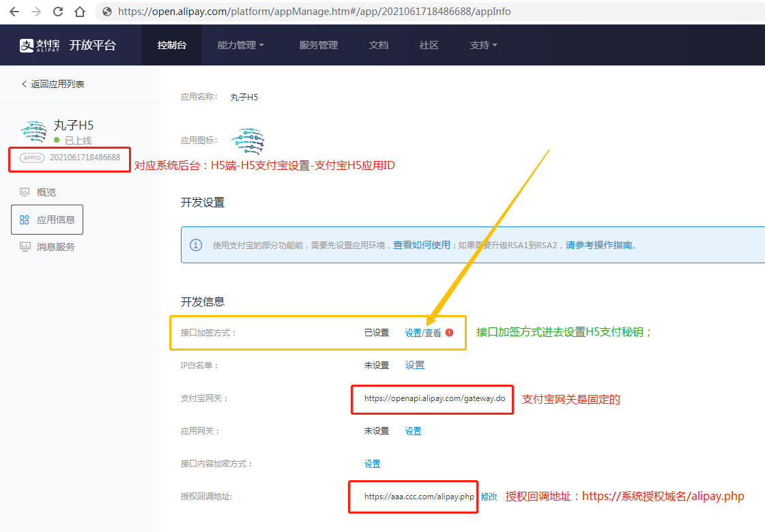Click 设置 link for 接口内容加密方式
Image resolution: width=765 pixels, height=532 pixels.
pos(372,464)
